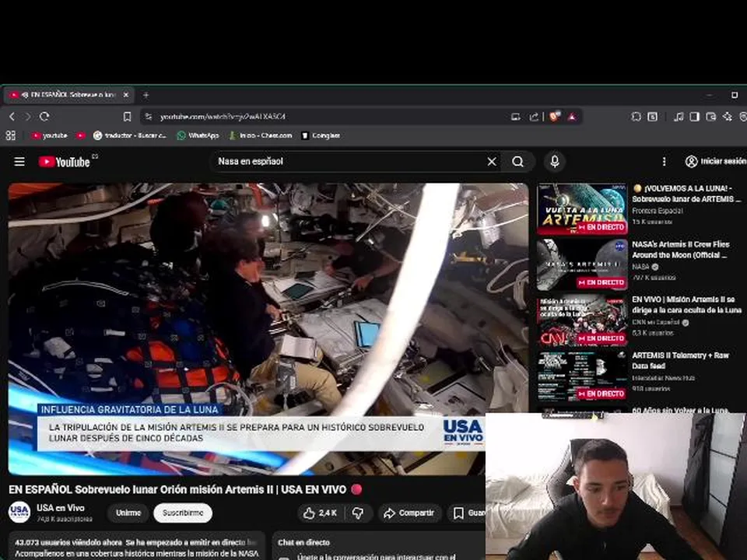The height and width of the screenshot is (560, 747).
Task: Start voice search with microphone
Action: pos(555,162)
